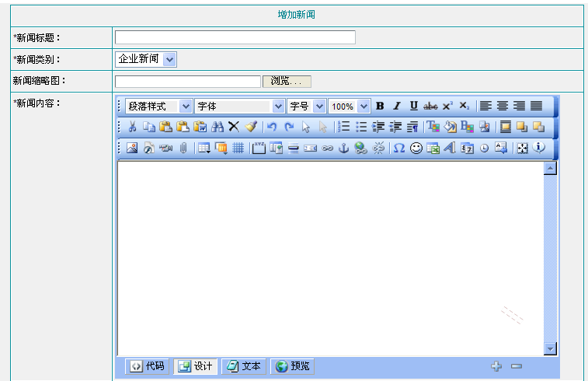Insert a bulleted list
Screen dimensions: 588x381
pos(360,127)
